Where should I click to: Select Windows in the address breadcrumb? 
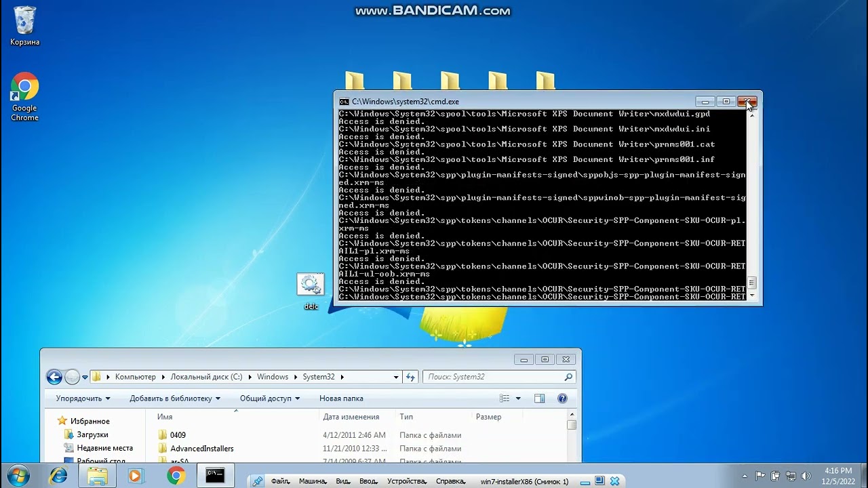pos(272,377)
